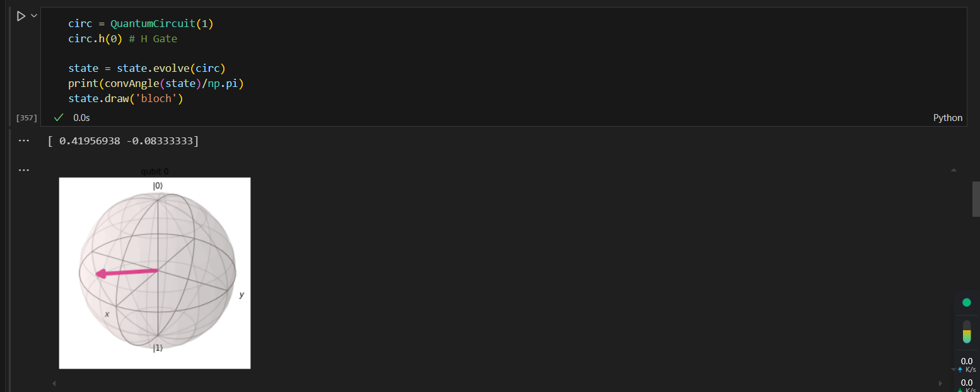Open the ellipsis menu beside Bloch sphere output

pyautogui.click(x=24, y=170)
